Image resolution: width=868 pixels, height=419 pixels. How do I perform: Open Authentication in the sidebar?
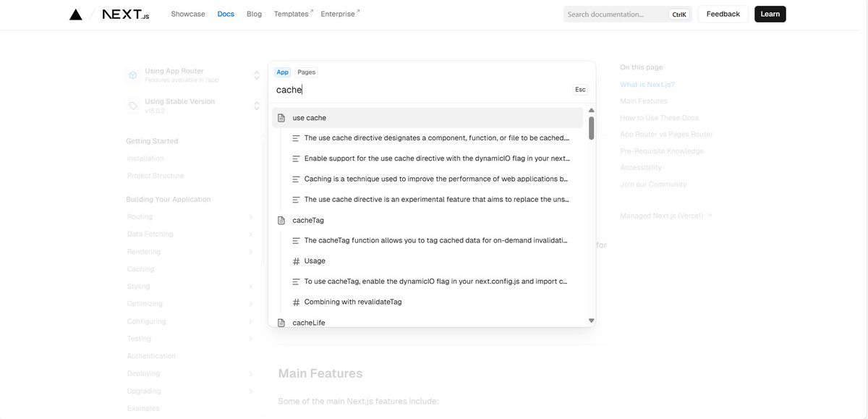151,356
